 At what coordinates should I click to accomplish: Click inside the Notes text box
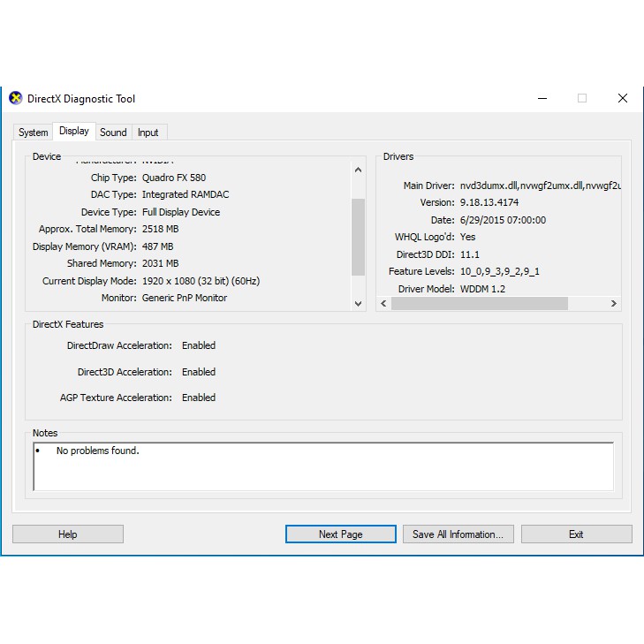click(322, 466)
